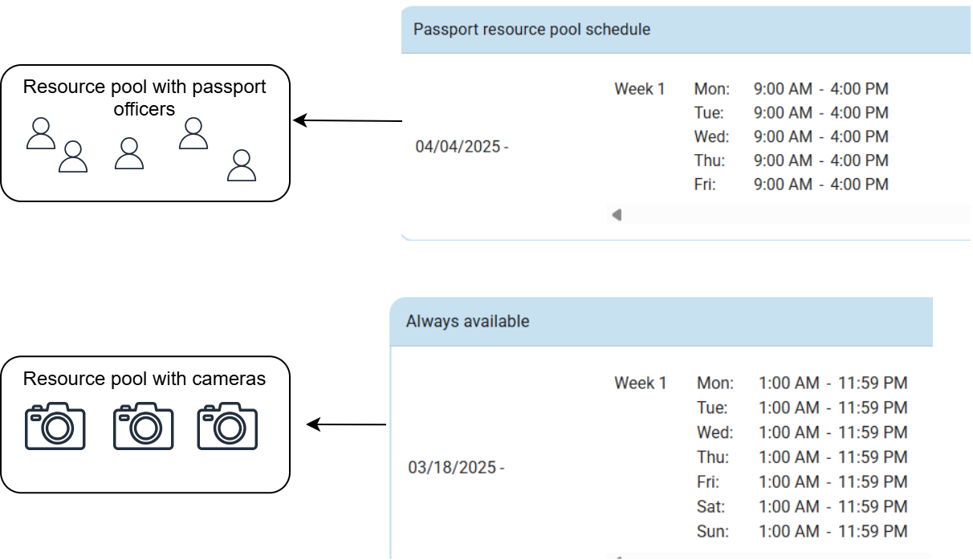Select the right camera icon

click(227, 426)
